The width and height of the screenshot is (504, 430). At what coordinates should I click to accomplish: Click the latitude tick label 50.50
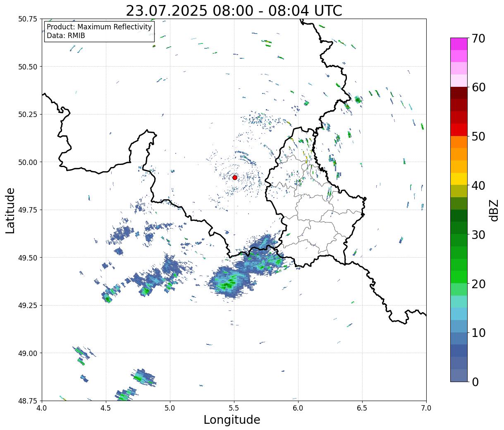click(x=28, y=67)
